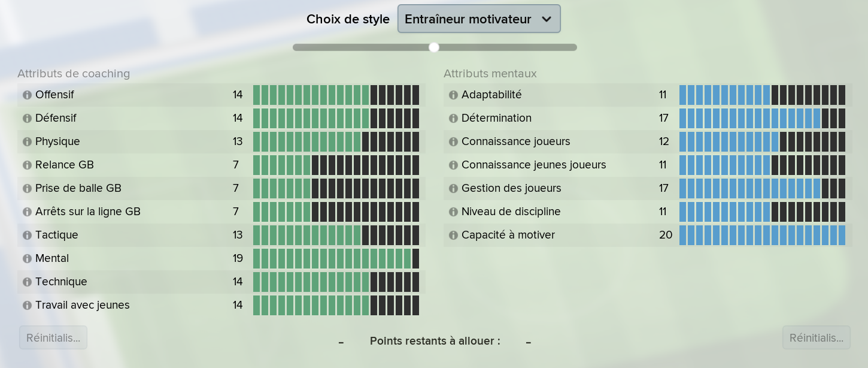Click the Mental attribute green rating bar
Viewport: 868px width, 368px height.
336,258
